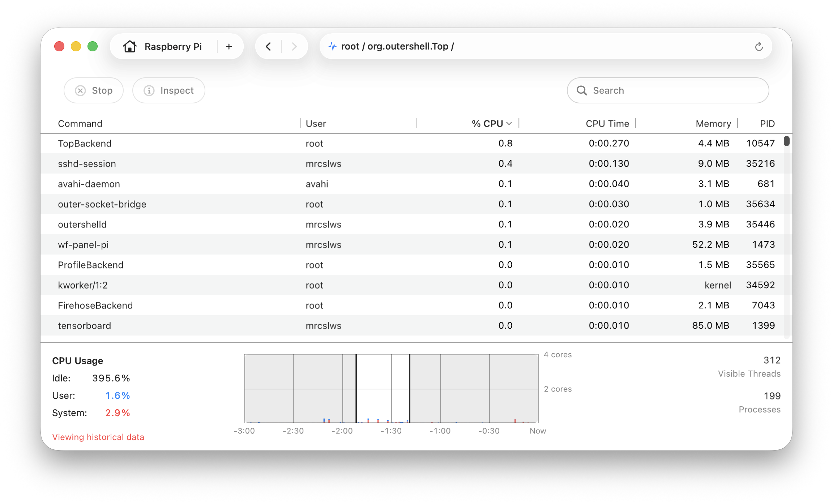Click PID 10547 cell
The width and height of the screenshot is (833, 504).
pyautogui.click(x=761, y=144)
